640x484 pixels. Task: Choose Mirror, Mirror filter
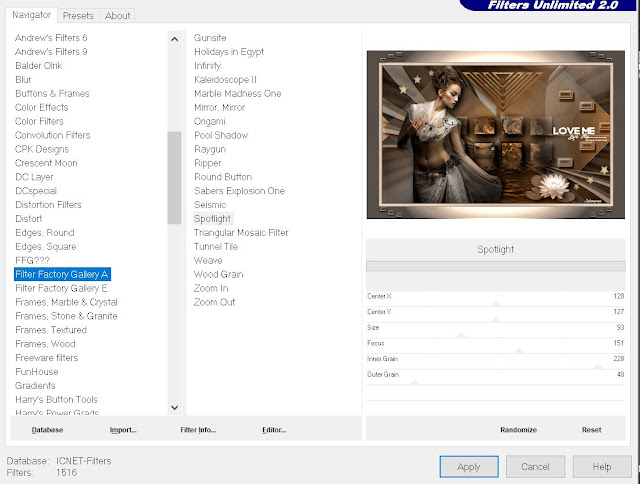(220, 107)
